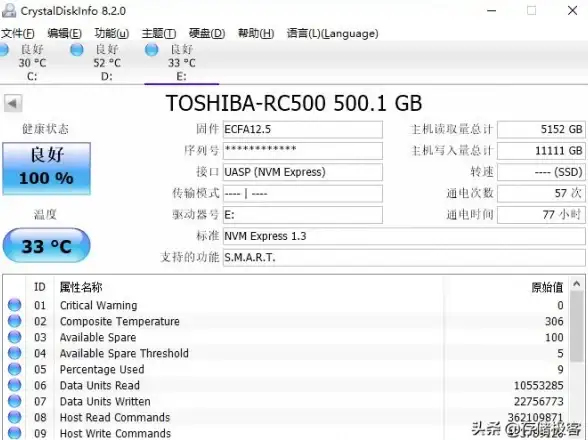Image resolution: width=588 pixels, height=440 pixels.
Task: Click the transfer mode field with dashes
Action: pyautogui.click(x=303, y=194)
